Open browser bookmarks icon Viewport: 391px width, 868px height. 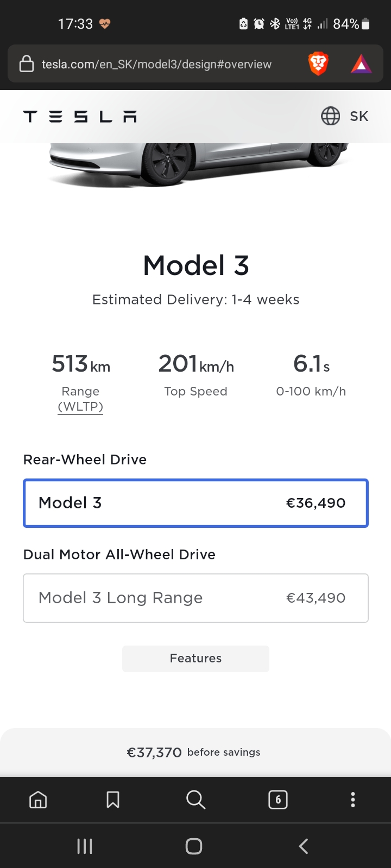coord(113,800)
